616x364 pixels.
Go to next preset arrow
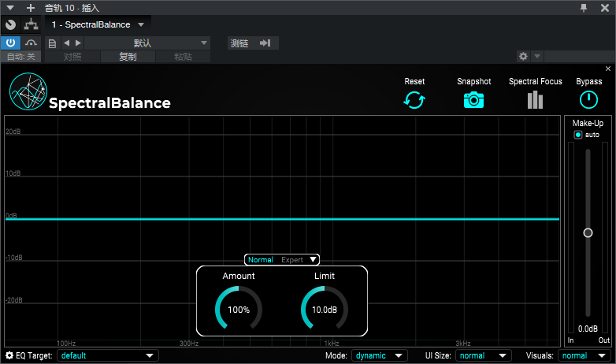(x=78, y=43)
